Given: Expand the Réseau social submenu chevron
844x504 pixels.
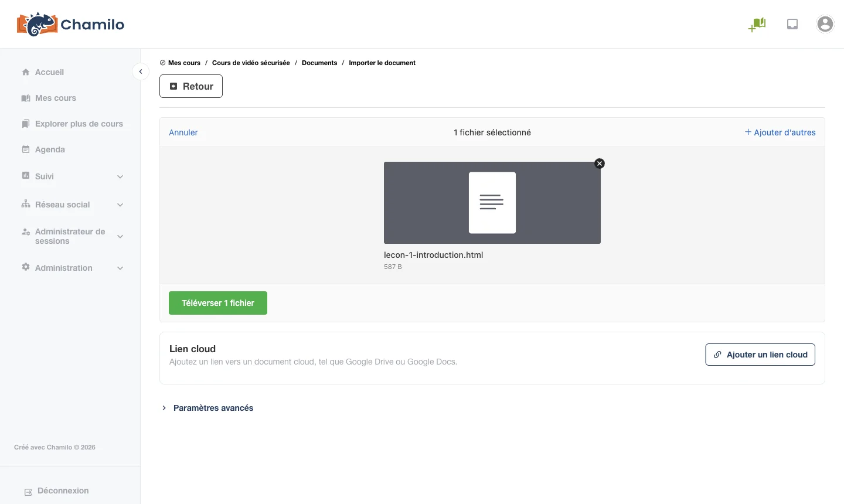Looking at the screenshot, I should coord(120,205).
